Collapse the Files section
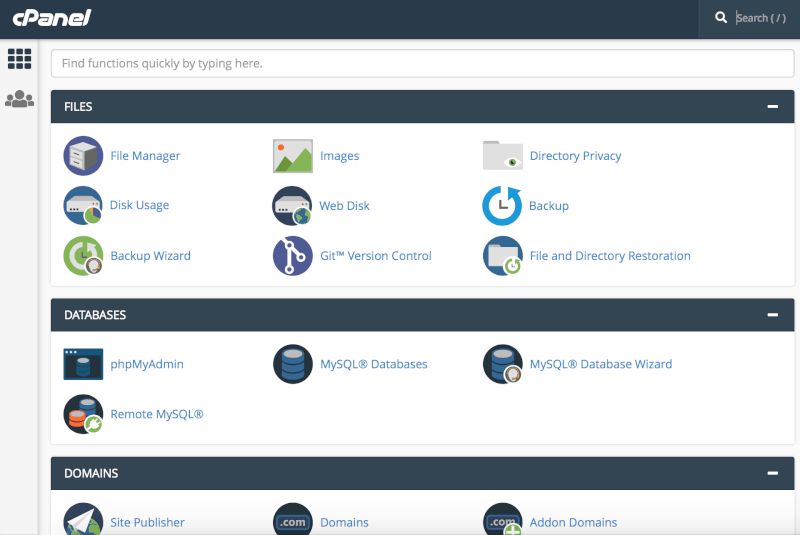Viewport: 800px width, 535px height. click(x=772, y=106)
